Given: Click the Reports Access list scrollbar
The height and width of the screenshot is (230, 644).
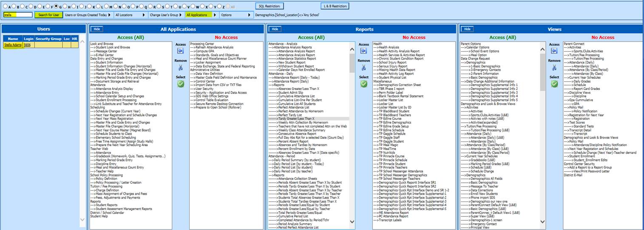Looking at the screenshot, I should coord(352,64).
